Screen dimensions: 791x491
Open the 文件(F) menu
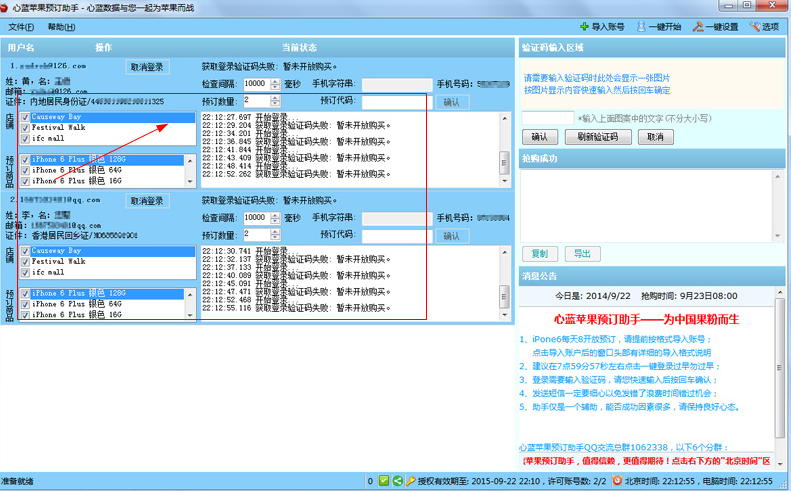(21, 27)
